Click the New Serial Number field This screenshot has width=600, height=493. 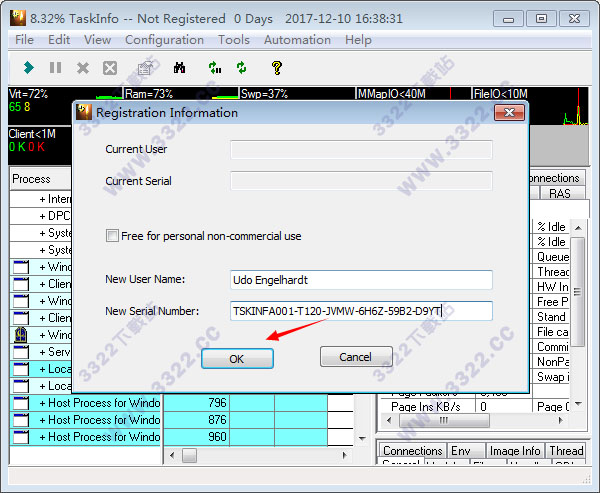click(361, 311)
